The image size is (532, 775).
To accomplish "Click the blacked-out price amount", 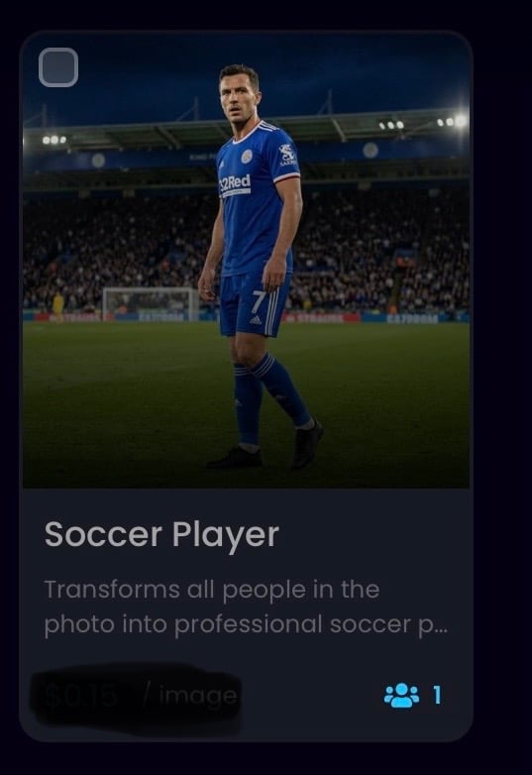I will 81,696.
